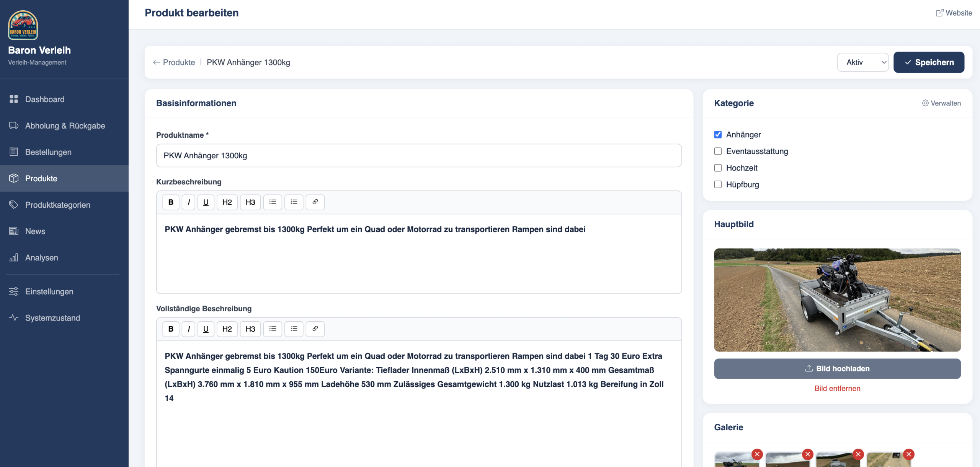Toggle bullet list in Kurzbeschreibung toolbar
Screen dimensions: 980x467
(272, 202)
